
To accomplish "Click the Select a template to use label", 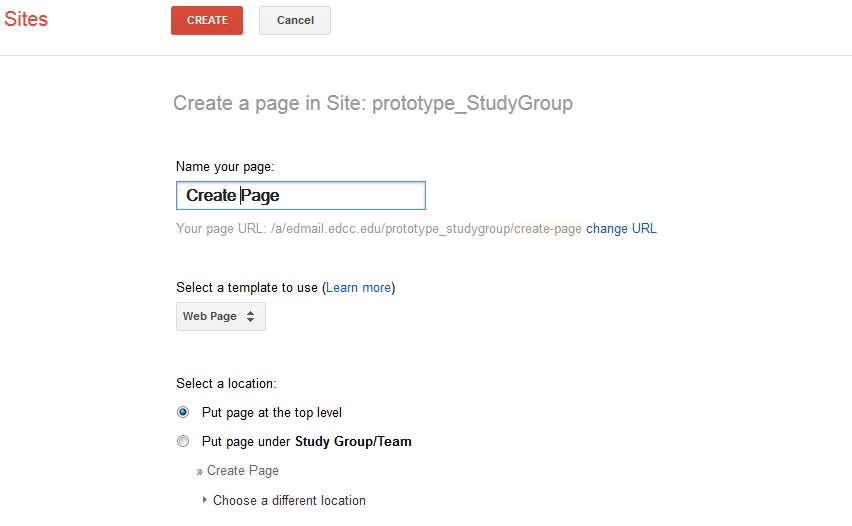I will (247, 287).
